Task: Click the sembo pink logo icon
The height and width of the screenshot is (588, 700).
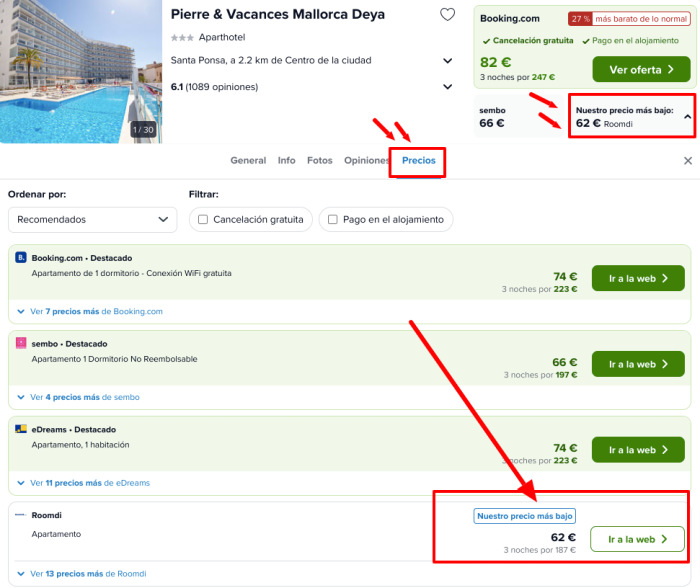Action: click(21, 343)
